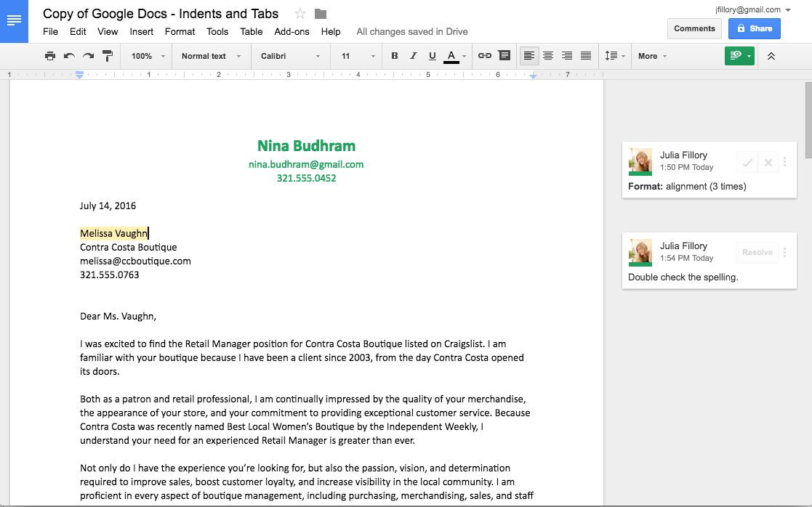Screen dimensions: 812x507
Task: Toggle bold formatting
Action: (x=395, y=56)
